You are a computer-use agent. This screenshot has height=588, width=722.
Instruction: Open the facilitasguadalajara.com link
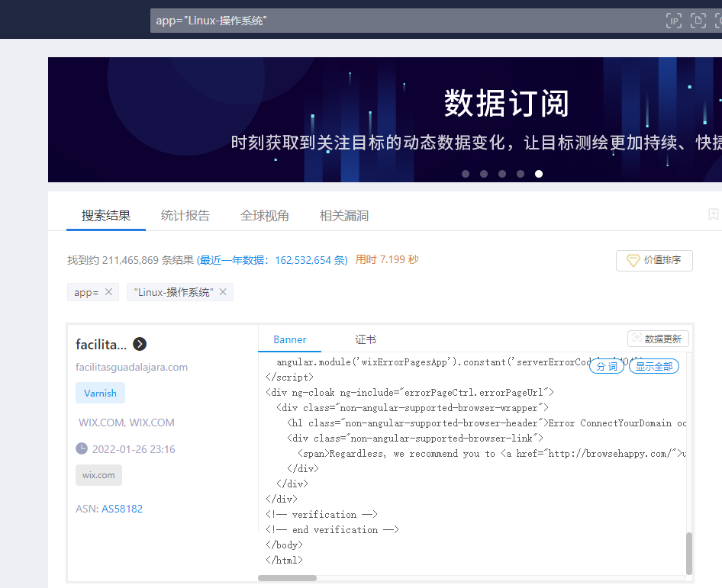tap(132, 367)
